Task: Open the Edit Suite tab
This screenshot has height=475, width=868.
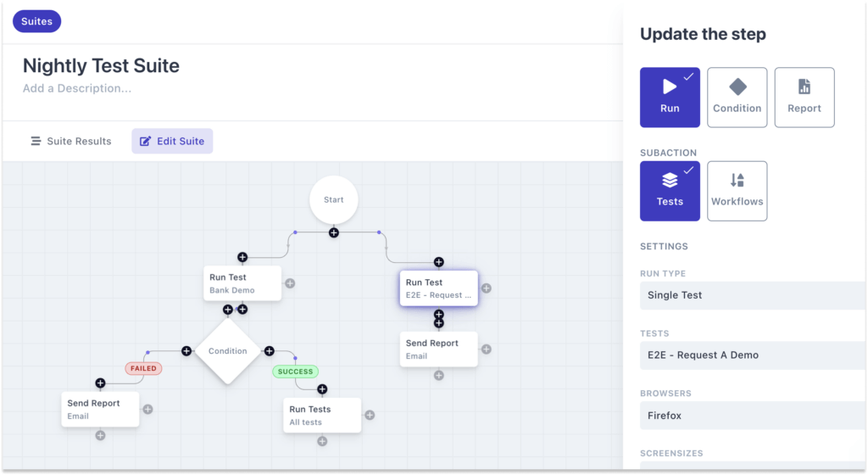Action: coord(172,141)
